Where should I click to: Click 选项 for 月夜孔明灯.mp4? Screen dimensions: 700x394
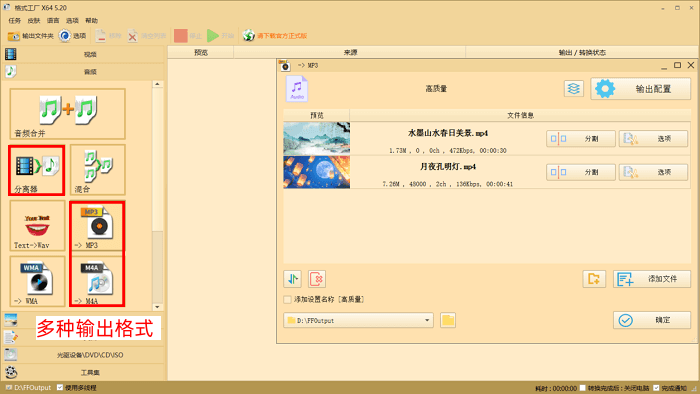pos(653,172)
